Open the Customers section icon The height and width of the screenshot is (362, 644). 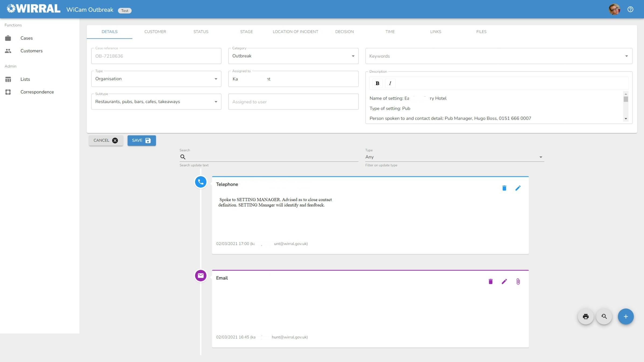pos(8,51)
